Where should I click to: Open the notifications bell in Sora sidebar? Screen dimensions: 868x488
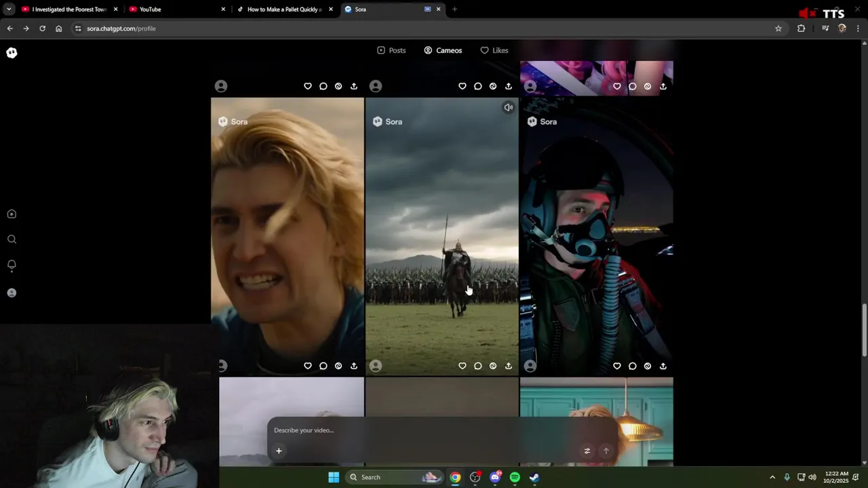[12, 265]
